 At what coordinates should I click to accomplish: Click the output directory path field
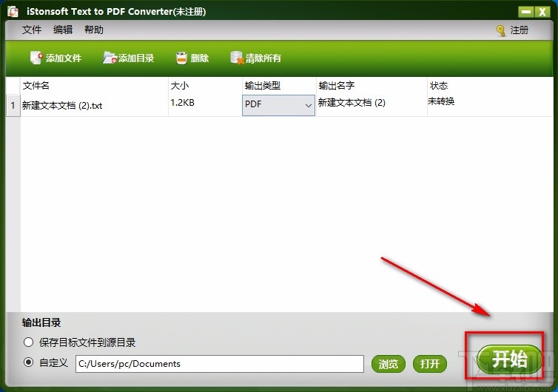[x=220, y=364]
